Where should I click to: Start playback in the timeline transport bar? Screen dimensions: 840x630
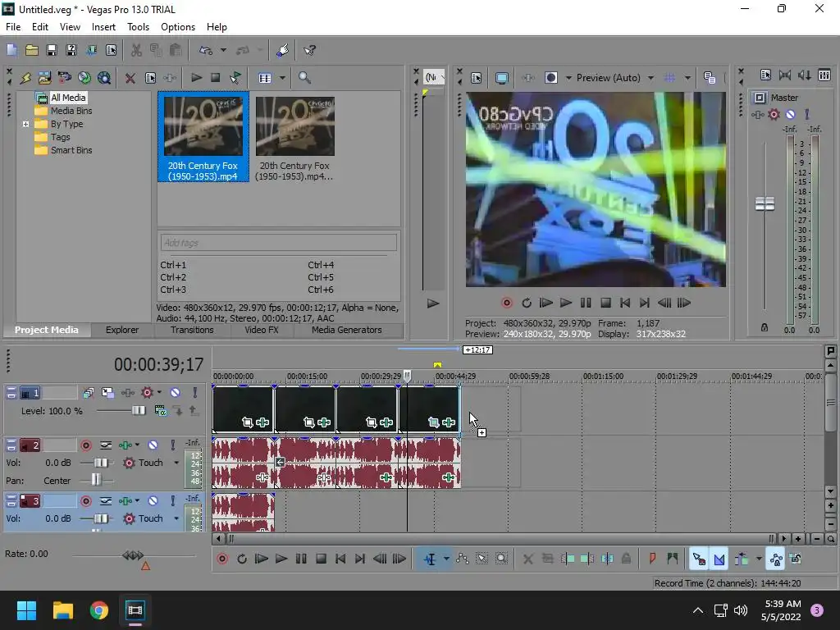[x=281, y=559]
